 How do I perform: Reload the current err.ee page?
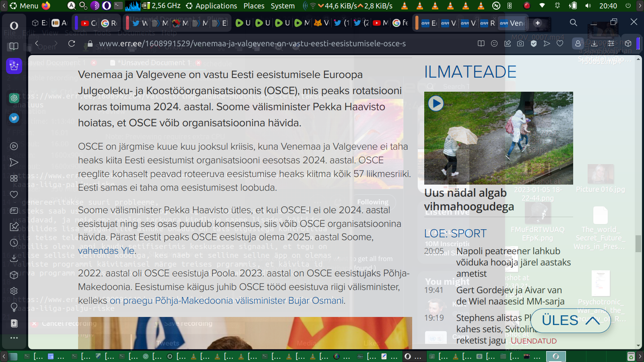(x=72, y=43)
